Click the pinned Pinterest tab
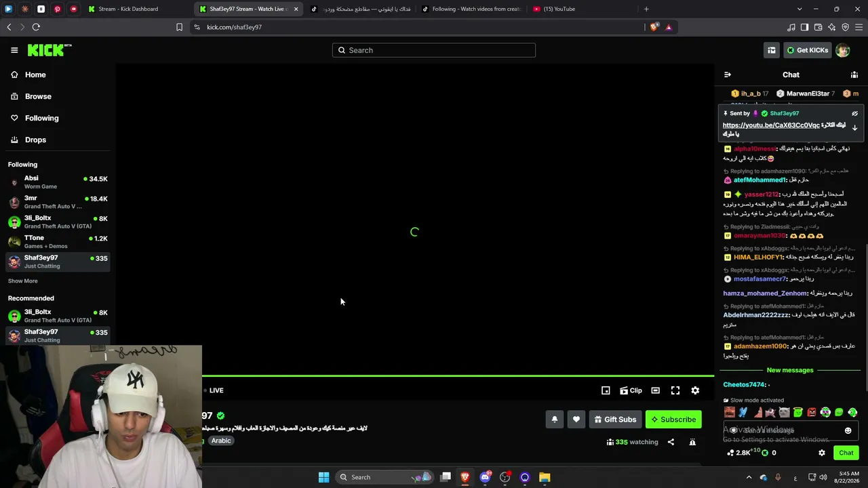868x488 pixels. (x=57, y=9)
